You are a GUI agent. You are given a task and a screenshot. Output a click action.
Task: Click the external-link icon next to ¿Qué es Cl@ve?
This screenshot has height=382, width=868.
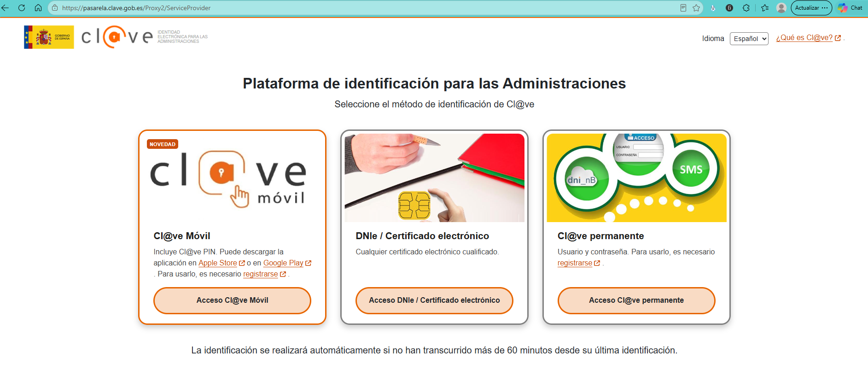click(838, 38)
